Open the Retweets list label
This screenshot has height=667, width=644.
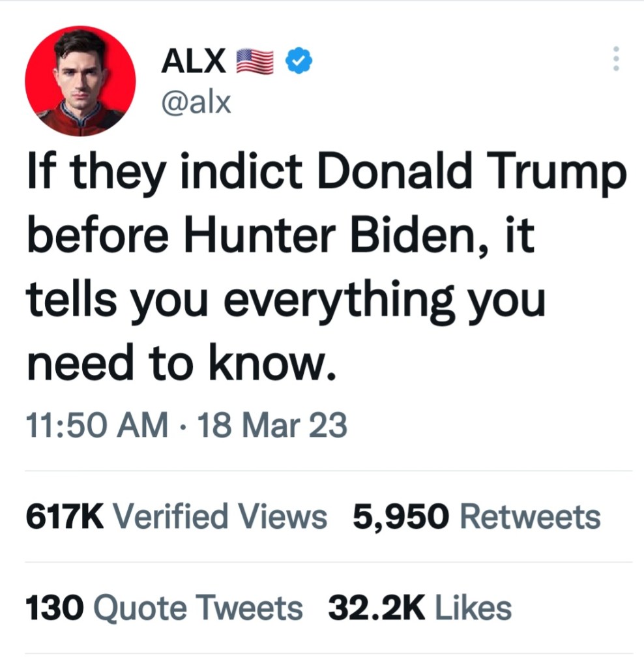tap(530, 516)
